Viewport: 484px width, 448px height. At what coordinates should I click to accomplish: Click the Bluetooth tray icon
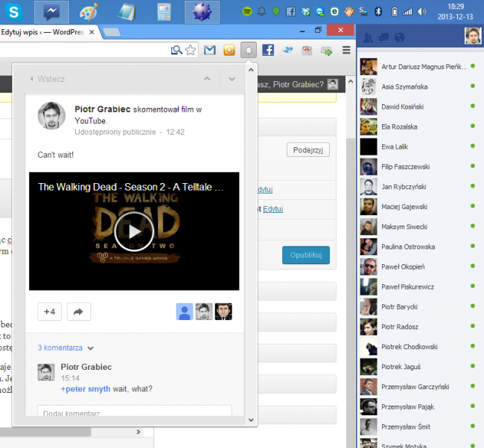pos(378,12)
